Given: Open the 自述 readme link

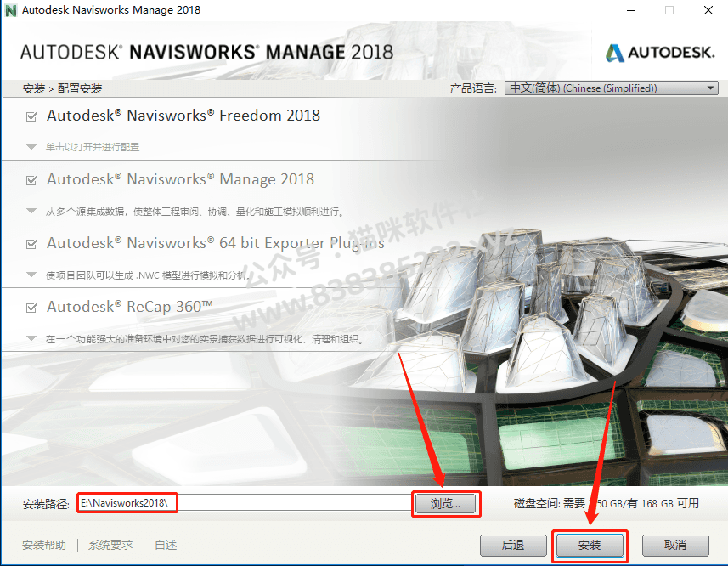Looking at the screenshot, I should (x=166, y=545).
